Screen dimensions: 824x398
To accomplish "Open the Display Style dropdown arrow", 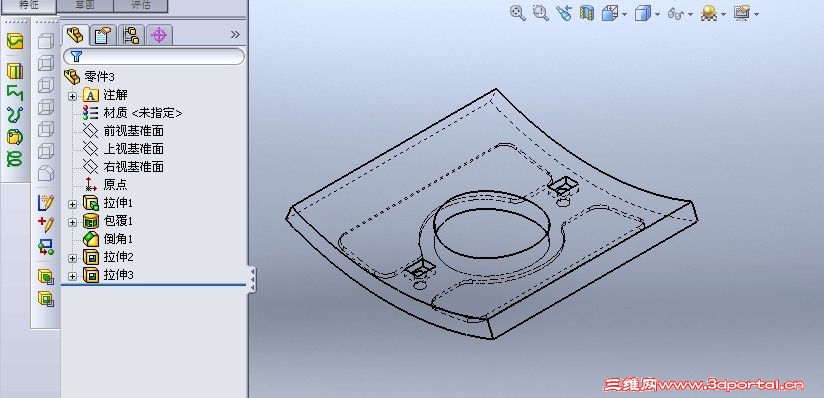I will (657, 14).
